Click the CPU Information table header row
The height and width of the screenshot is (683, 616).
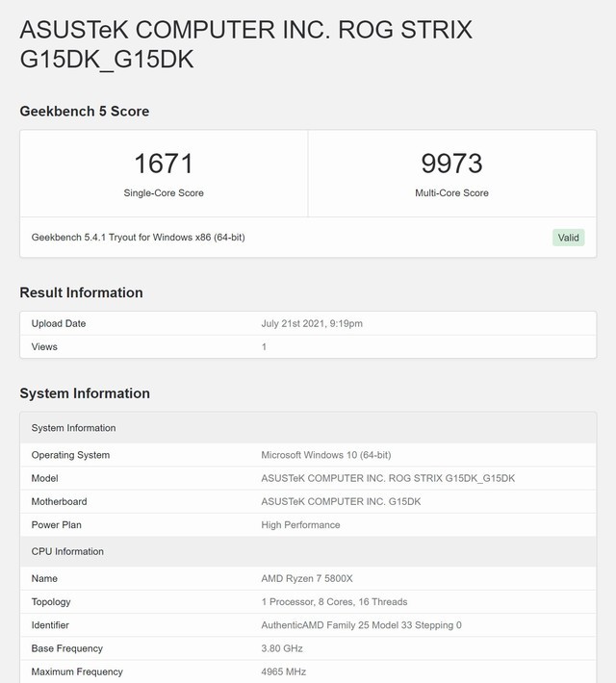308,551
